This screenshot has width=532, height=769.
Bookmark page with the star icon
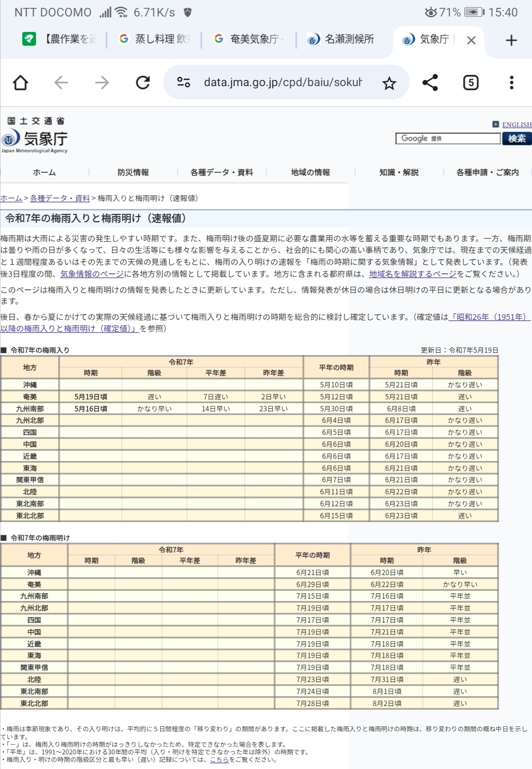389,83
